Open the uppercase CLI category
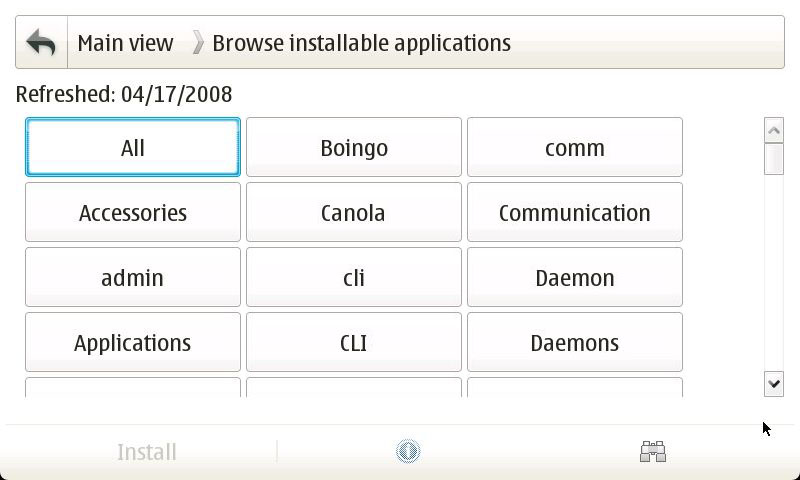The width and height of the screenshot is (800, 480). (354, 343)
